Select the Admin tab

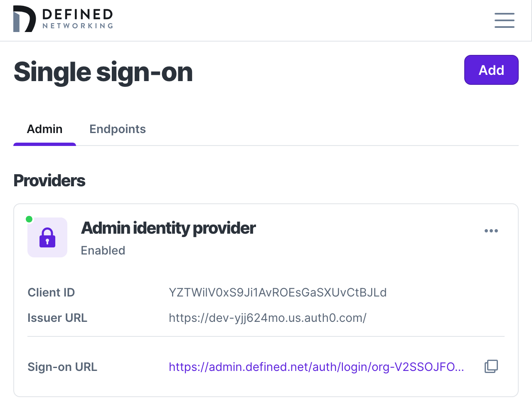[x=44, y=129]
